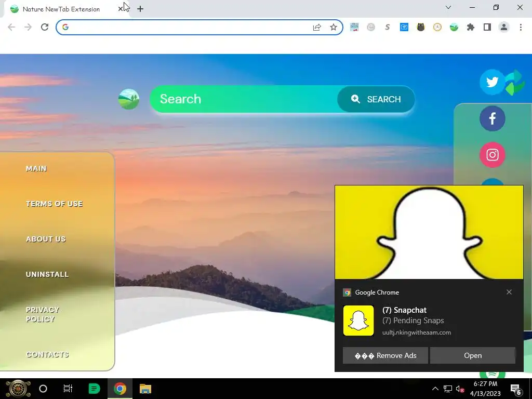Screen dimensions: 532x399
Task: Click the S-shaped extension icon
Action: (x=388, y=27)
